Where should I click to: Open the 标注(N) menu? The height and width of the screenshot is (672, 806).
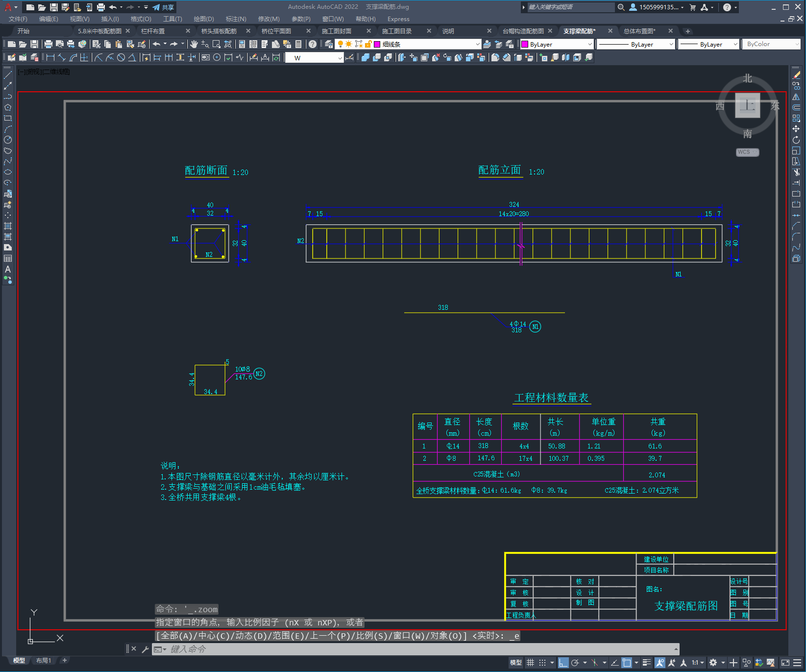click(x=236, y=19)
